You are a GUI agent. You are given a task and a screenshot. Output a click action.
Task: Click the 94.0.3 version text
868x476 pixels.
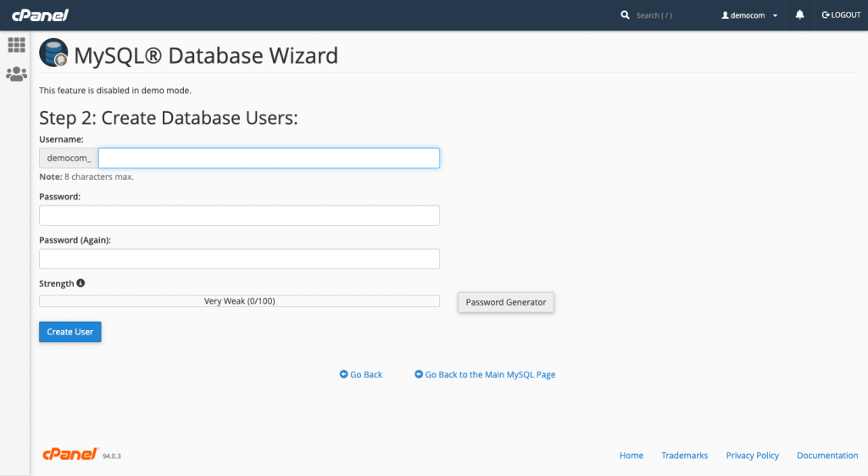pyautogui.click(x=111, y=456)
